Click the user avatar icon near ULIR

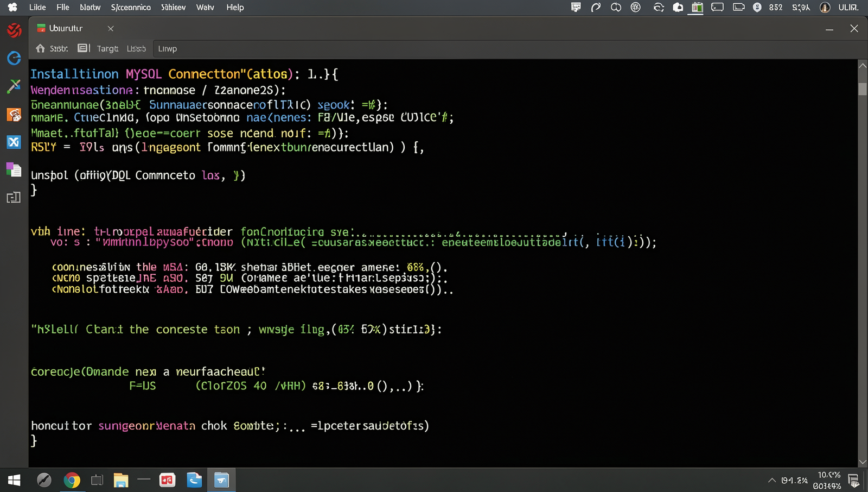pyautogui.click(x=825, y=7)
